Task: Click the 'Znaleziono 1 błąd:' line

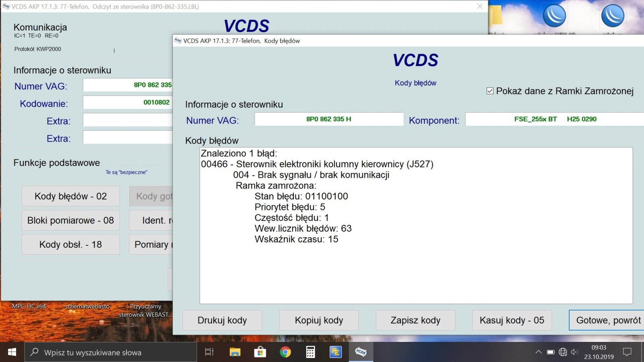Action: coord(239,153)
